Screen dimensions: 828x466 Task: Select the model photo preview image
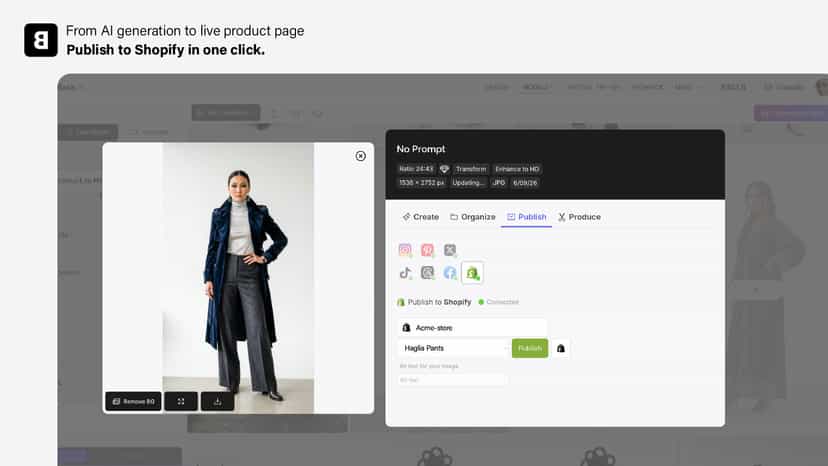click(238, 277)
